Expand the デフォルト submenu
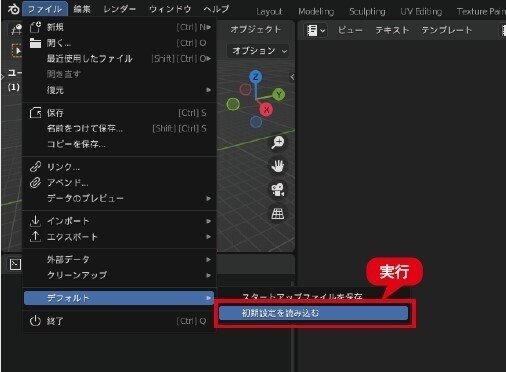 pyautogui.click(x=119, y=298)
